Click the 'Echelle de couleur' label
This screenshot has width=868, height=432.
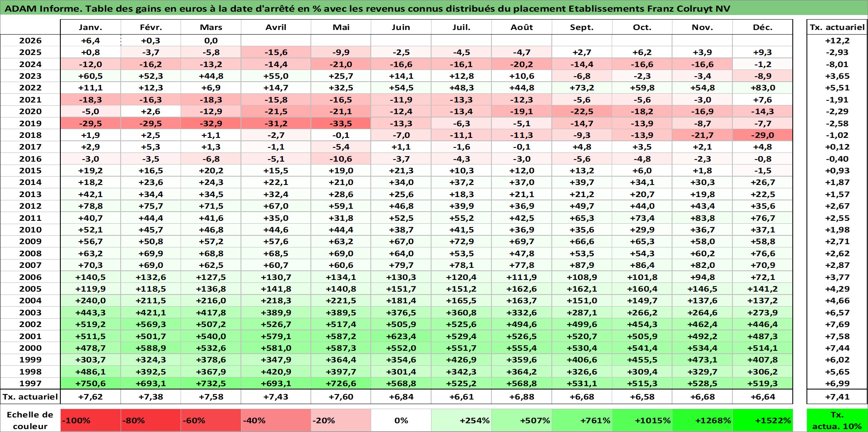point(30,420)
